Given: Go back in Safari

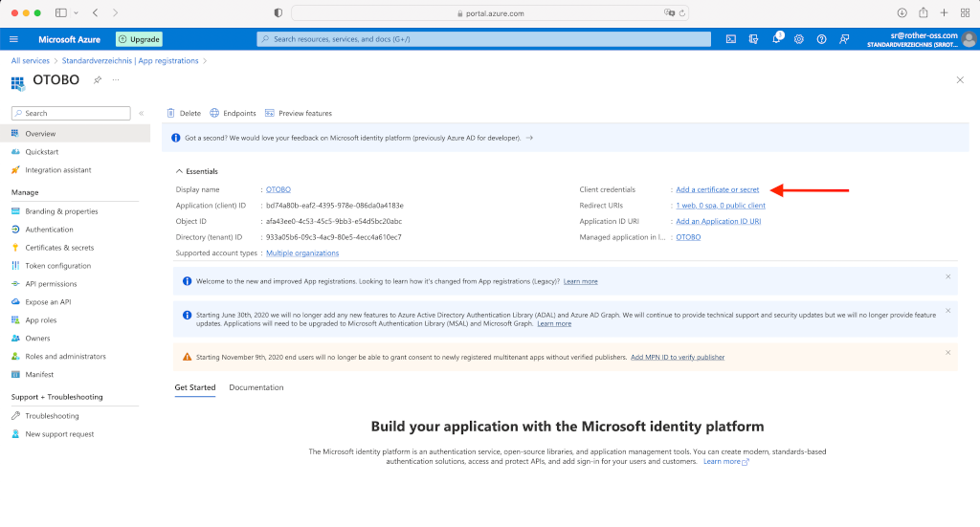Looking at the screenshot, I should point(95,12).
